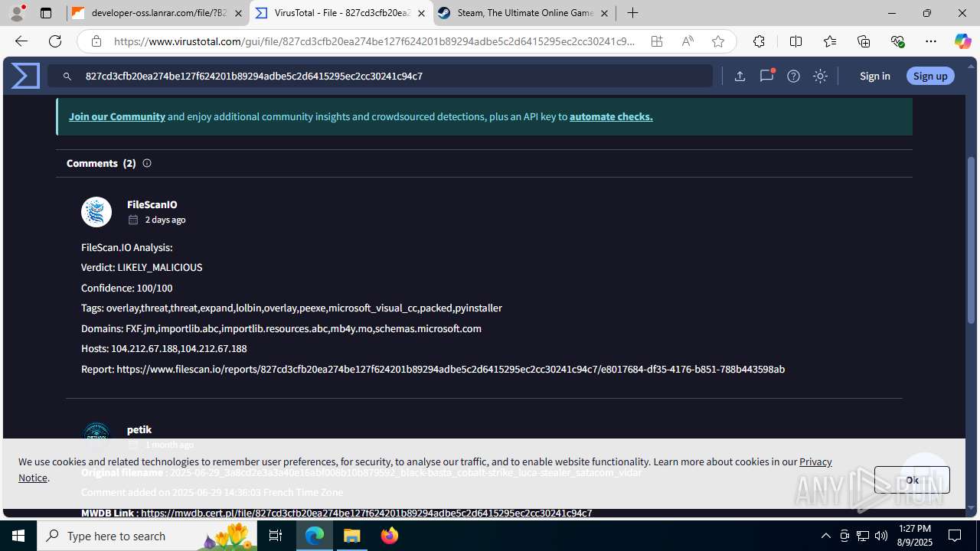Switch to developer-oss.lanrar.com tab

coord(158,13)
